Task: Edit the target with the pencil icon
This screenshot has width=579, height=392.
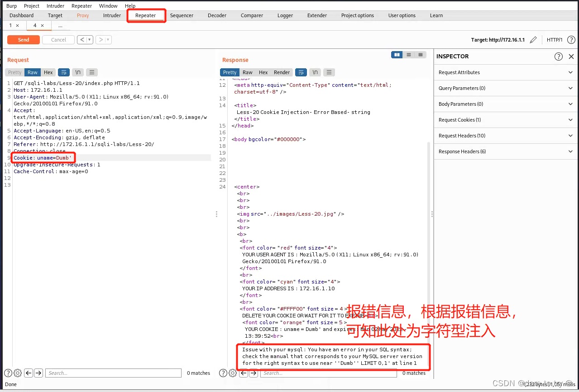Action: tap(533, 40)
